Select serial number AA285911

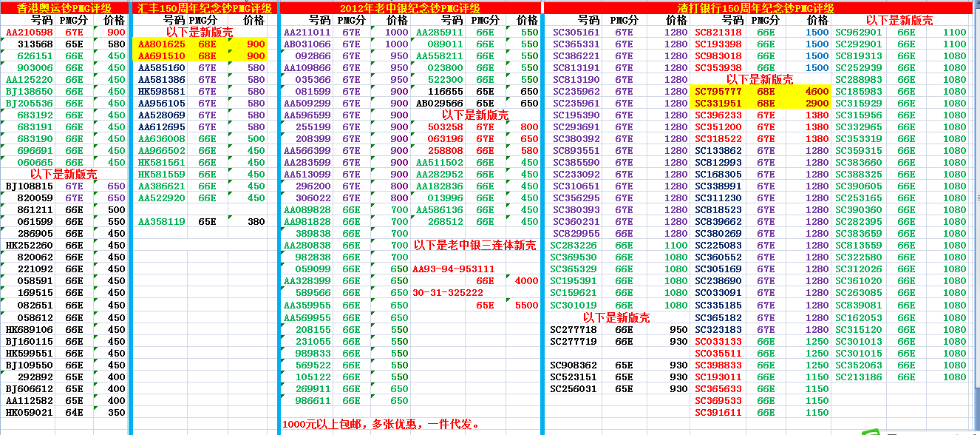[x=440, y=33]
